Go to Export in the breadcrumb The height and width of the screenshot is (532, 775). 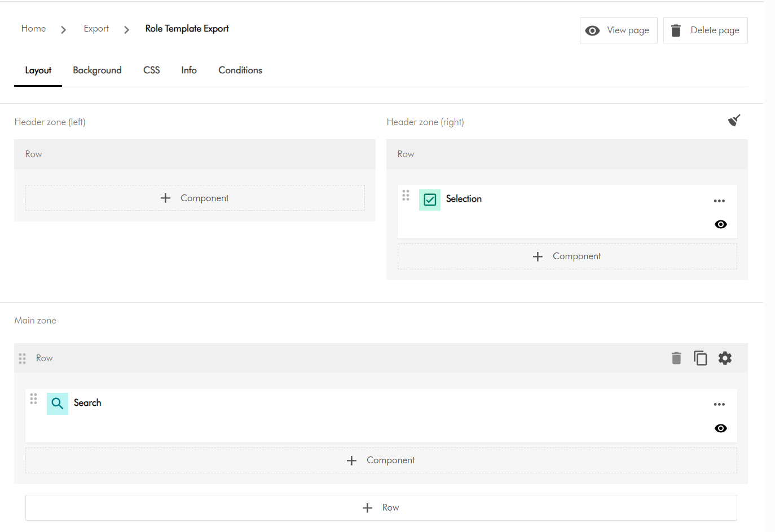pyautogui.click(x=96, y=29)
